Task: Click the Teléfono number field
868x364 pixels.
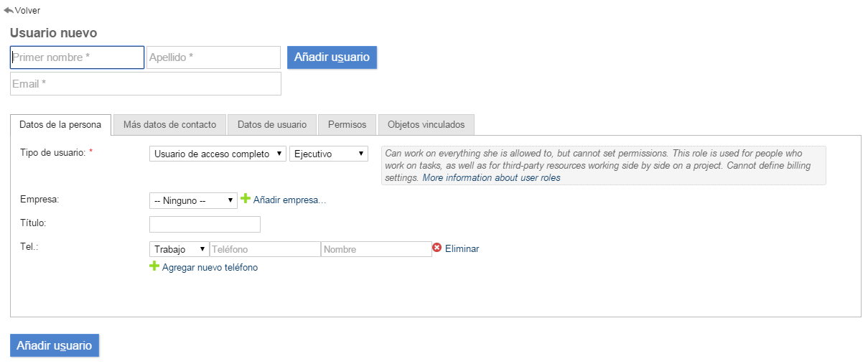Action: point(265,249)
